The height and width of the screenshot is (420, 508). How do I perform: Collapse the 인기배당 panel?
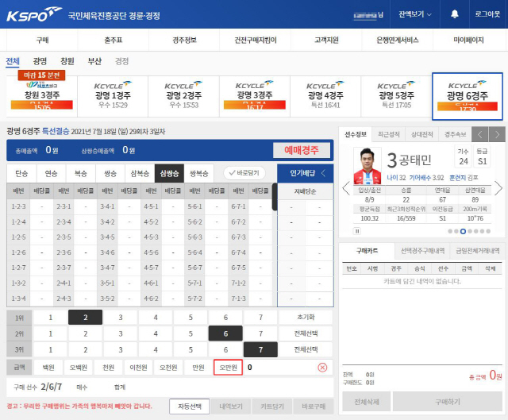tap(323, 172)
